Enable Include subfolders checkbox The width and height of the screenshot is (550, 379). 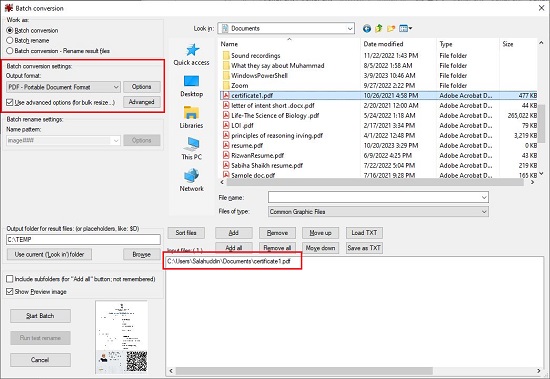pos(10,279)
